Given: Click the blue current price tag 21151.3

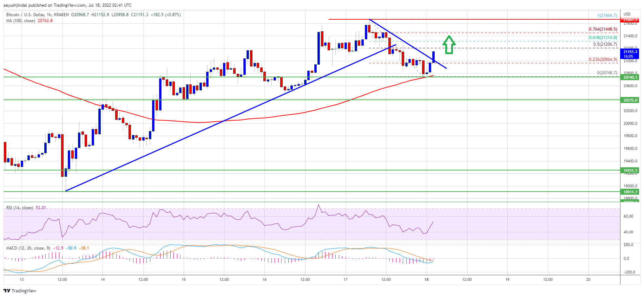Looking at the screenshot, I should click(630, 54).
